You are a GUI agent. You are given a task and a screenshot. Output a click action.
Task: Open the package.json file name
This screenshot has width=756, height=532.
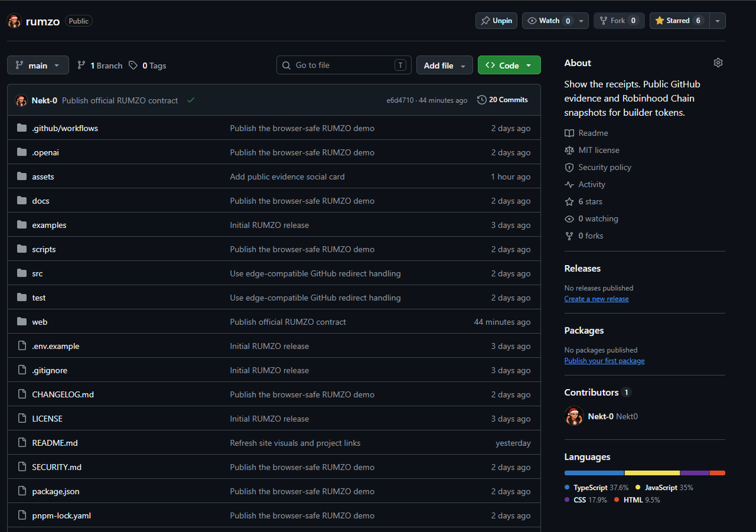coord(55,491)
